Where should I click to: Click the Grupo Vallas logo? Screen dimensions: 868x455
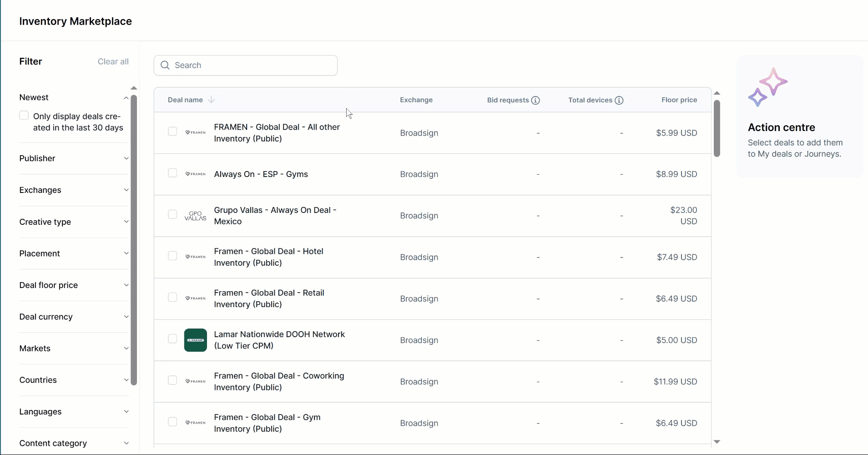[x=195, y=216]
